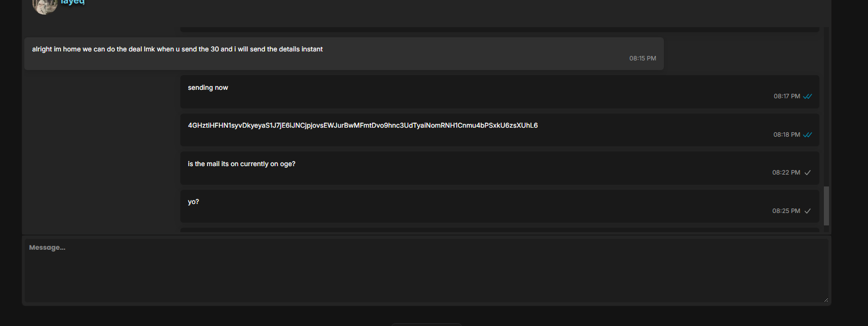Click the double-check read receipt beside 08:18 PM
Image resolution: width=868 pixels, height=326 pixels.
click(807, 135)
